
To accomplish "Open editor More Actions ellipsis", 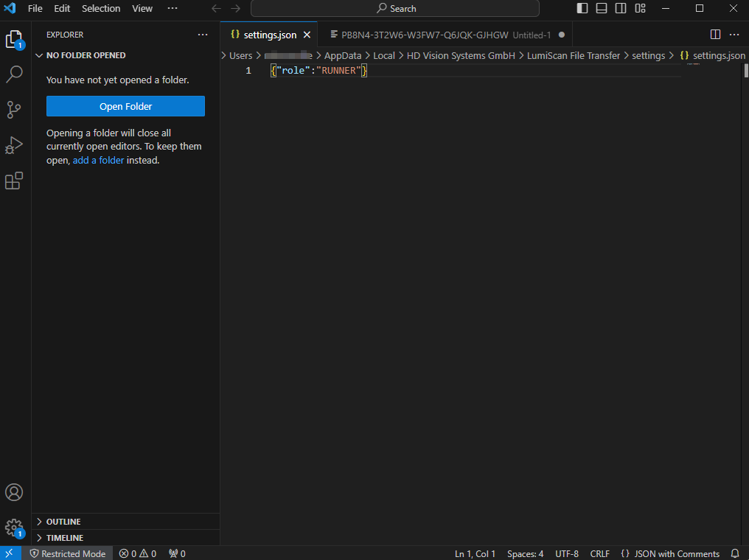I will (734, 35).
